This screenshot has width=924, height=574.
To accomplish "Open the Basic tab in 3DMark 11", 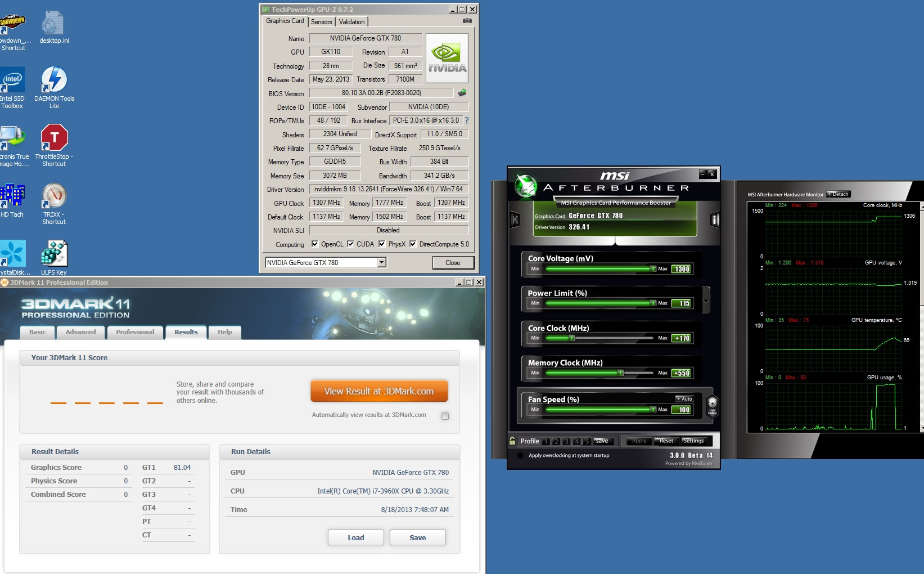I will [38, 332].
